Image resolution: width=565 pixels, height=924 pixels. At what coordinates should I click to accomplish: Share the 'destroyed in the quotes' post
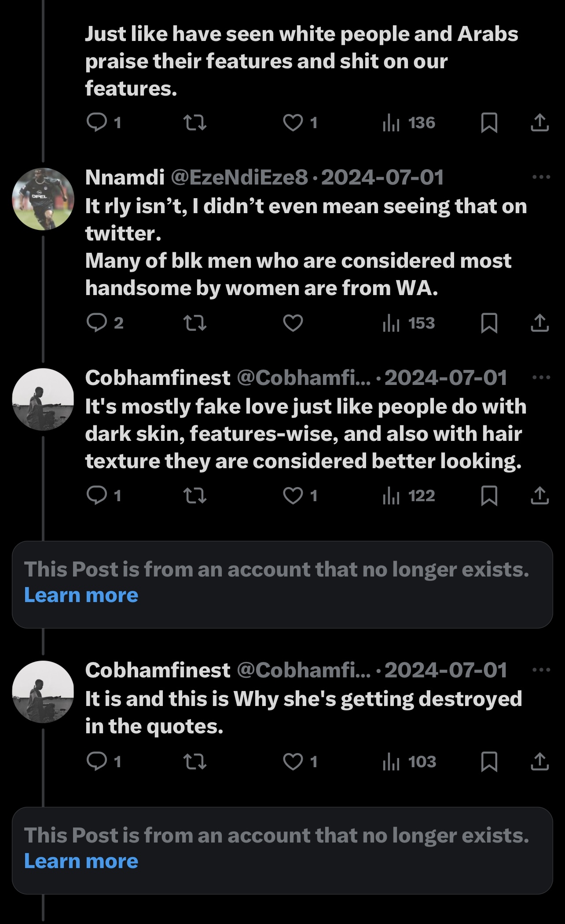point(539,762)
